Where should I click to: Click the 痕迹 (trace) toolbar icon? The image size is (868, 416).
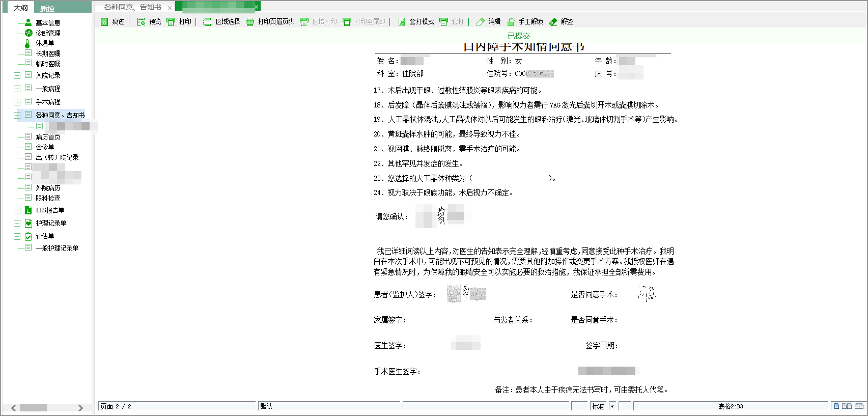[x=104, y=21]
